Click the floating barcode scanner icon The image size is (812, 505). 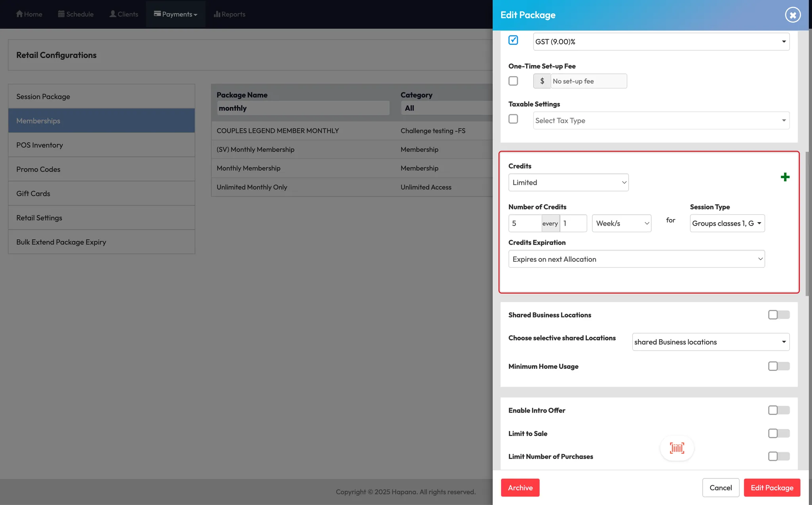tap(677, 448)
